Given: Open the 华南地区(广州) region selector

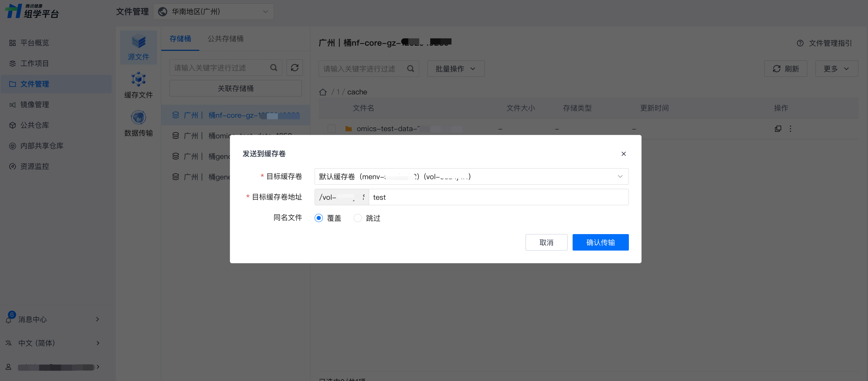Looking at the screenshot, I should click(x=213, y=12).
